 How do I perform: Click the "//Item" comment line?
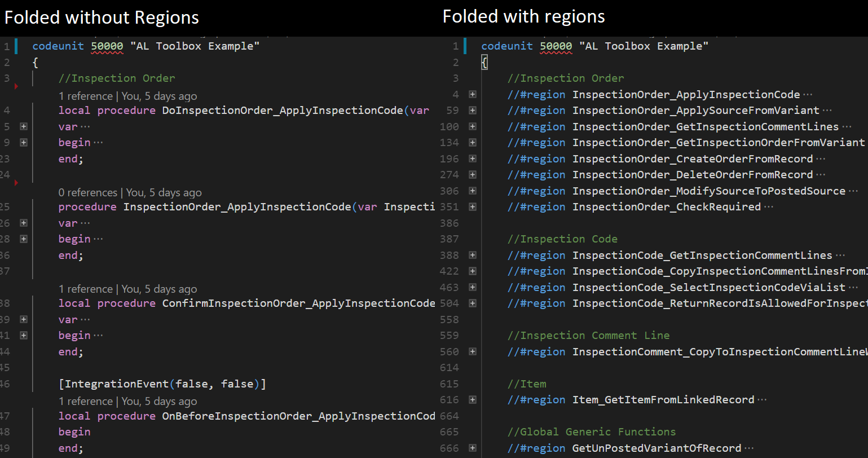point(527,384)
